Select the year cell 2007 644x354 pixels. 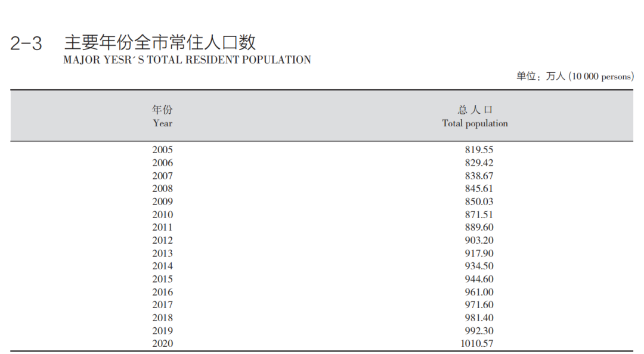click(163, 176)
